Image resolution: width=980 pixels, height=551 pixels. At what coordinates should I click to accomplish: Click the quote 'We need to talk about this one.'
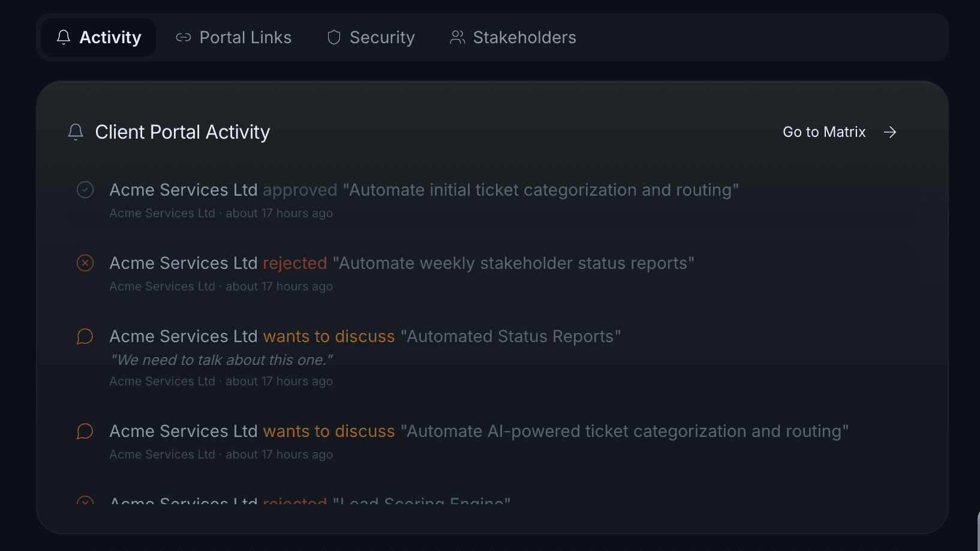(x=221, y=360)
